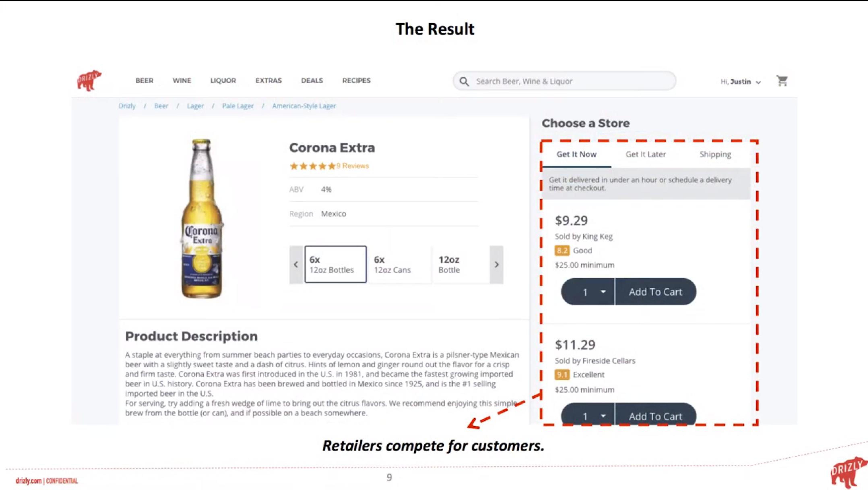Select the 12oz Bottle size option

pyautogui.click(x=450, y=264)
